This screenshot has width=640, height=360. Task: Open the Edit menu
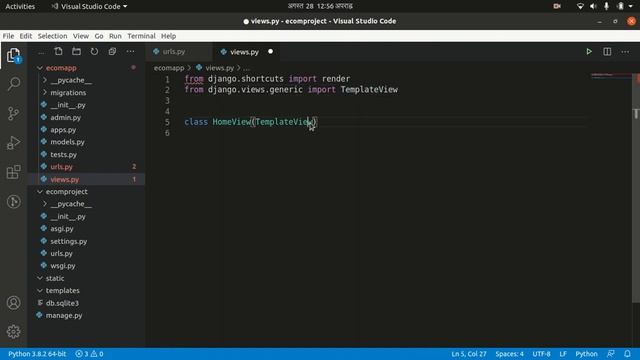tap(26, 36)
